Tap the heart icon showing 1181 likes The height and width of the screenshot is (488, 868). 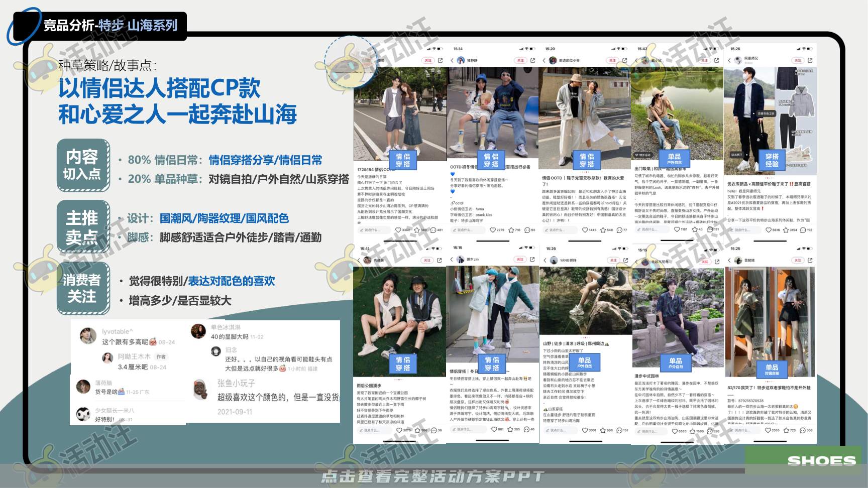click(677, 229)
